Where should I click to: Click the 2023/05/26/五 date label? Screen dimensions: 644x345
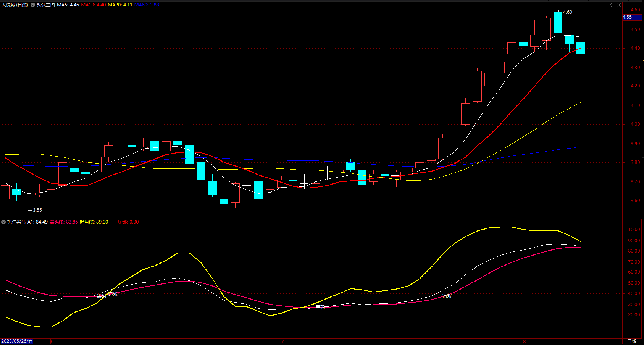[x=17, y=341]
